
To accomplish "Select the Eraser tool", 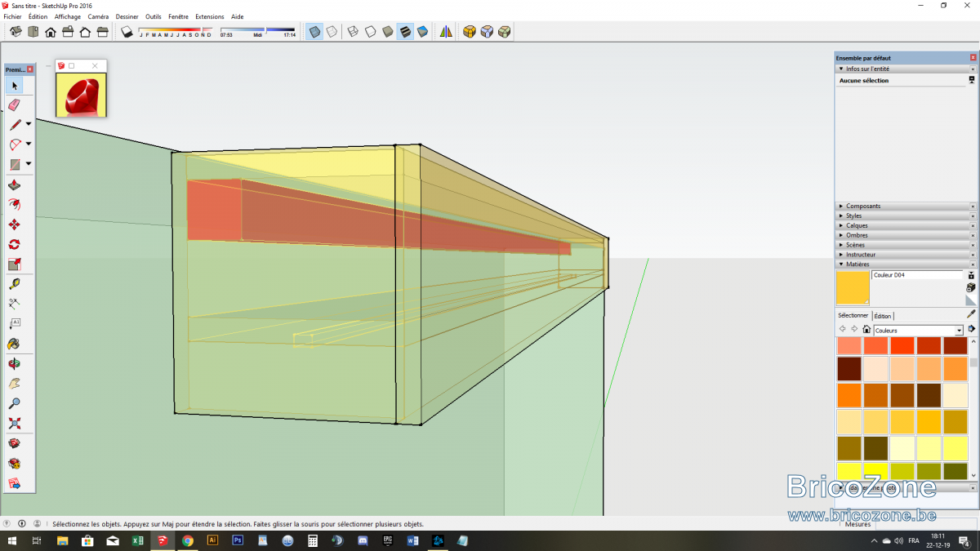I will [15, 104].
